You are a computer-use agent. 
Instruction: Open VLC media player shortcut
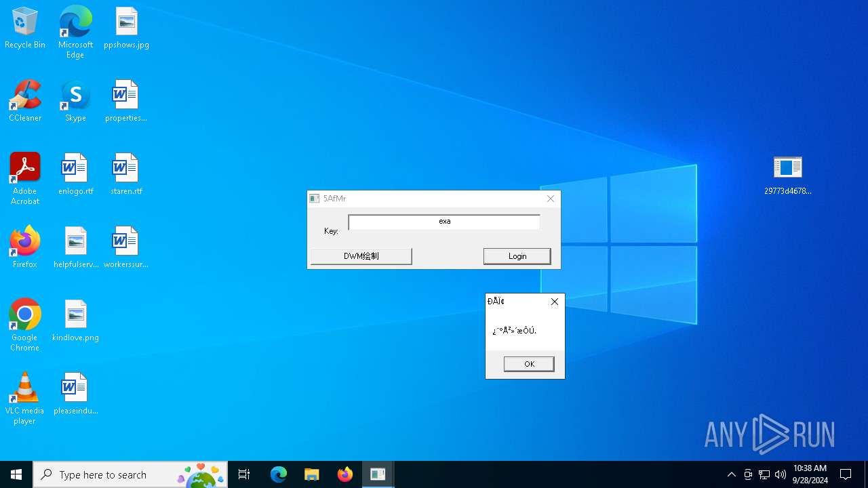(25, 399)
